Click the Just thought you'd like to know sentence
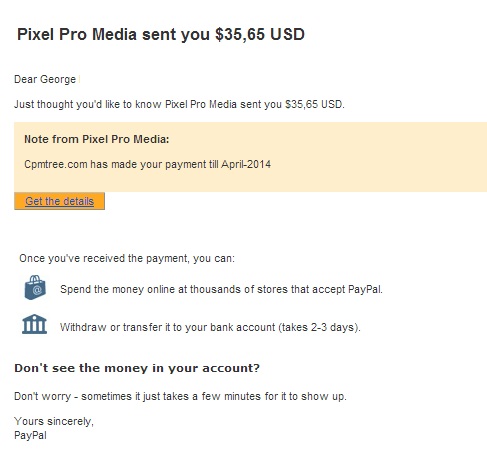 pyautogui.click(x=179, y=104)
